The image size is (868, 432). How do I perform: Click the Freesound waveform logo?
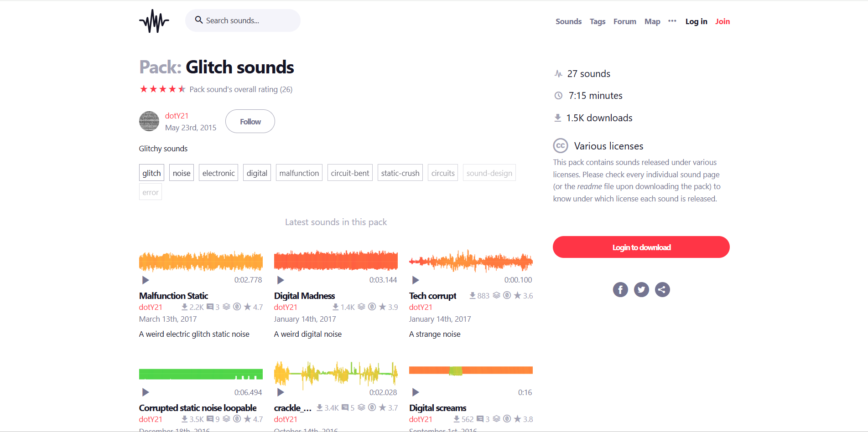point(154,21)
